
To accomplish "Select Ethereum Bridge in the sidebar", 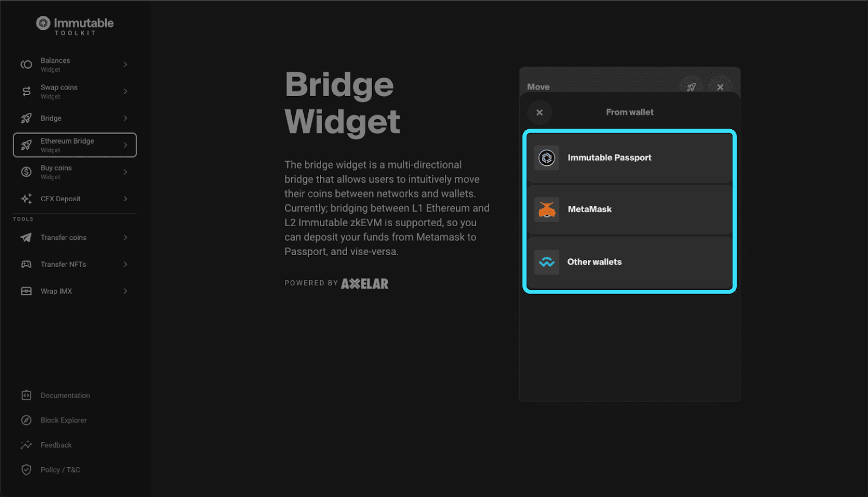I will click(x=75, y=144).
